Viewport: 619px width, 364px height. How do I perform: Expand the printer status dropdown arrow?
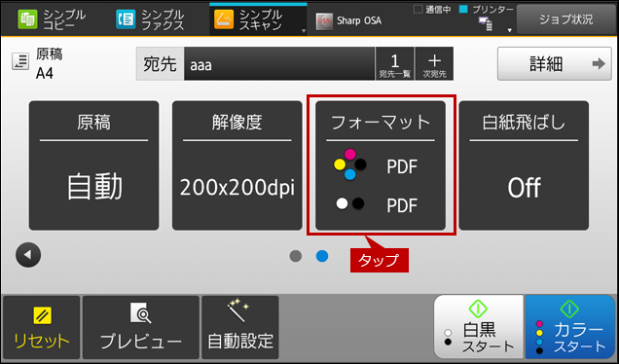[509, 30]
